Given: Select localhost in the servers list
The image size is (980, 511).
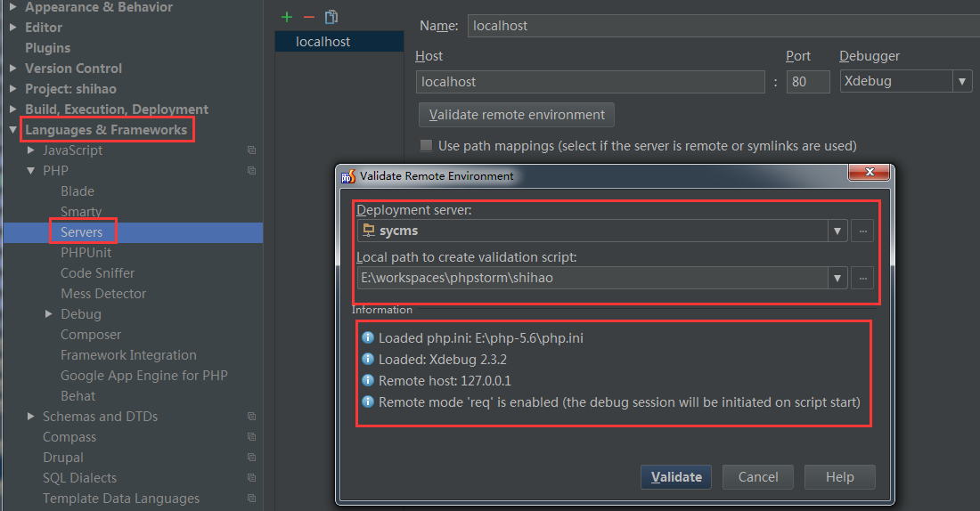Looking at the screenshot, I should click(x=339, y=42).
